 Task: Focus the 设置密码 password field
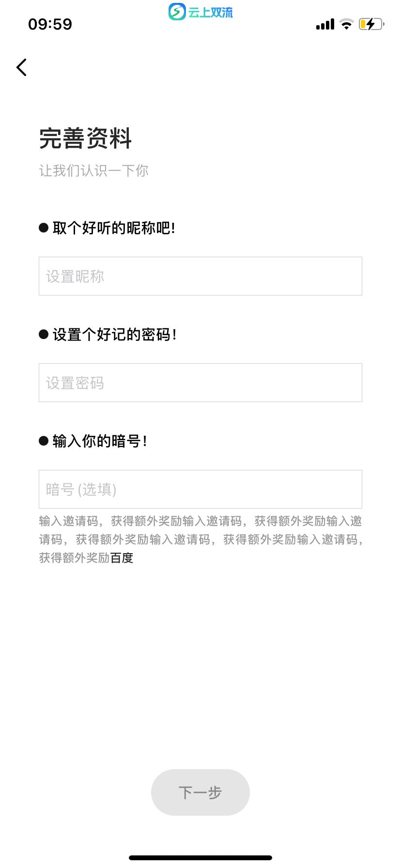[200, 383]
